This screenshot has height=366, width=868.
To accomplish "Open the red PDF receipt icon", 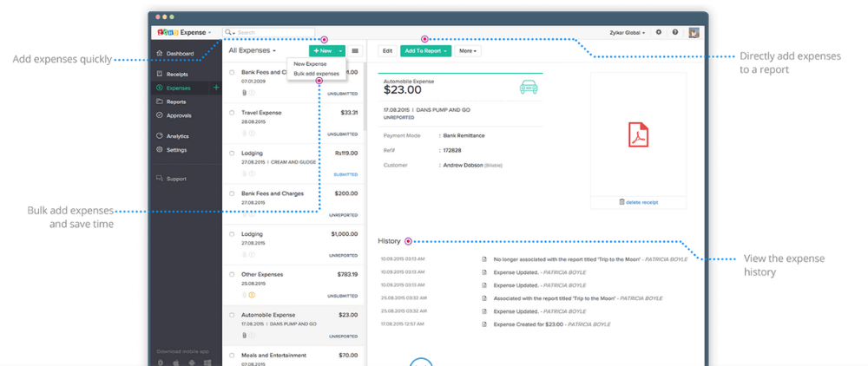I will click(639, 134).
